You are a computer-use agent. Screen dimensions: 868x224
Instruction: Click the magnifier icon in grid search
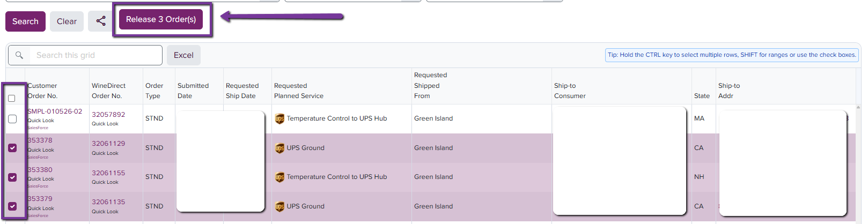(19, 55)
